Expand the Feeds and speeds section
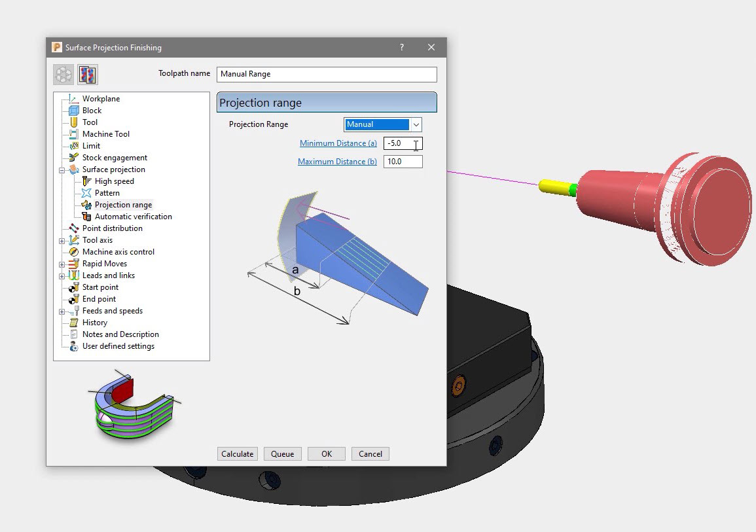The width and height of the screenshot is (756, 532). 61,311
